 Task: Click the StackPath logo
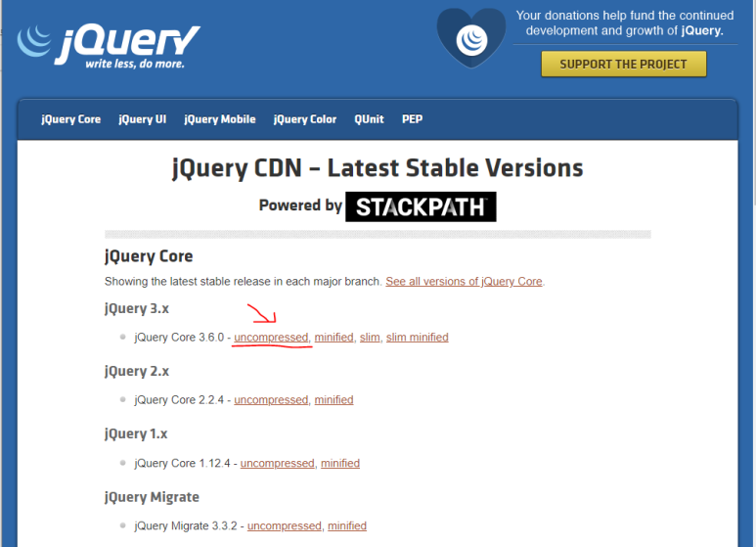(x=421, y=206)
